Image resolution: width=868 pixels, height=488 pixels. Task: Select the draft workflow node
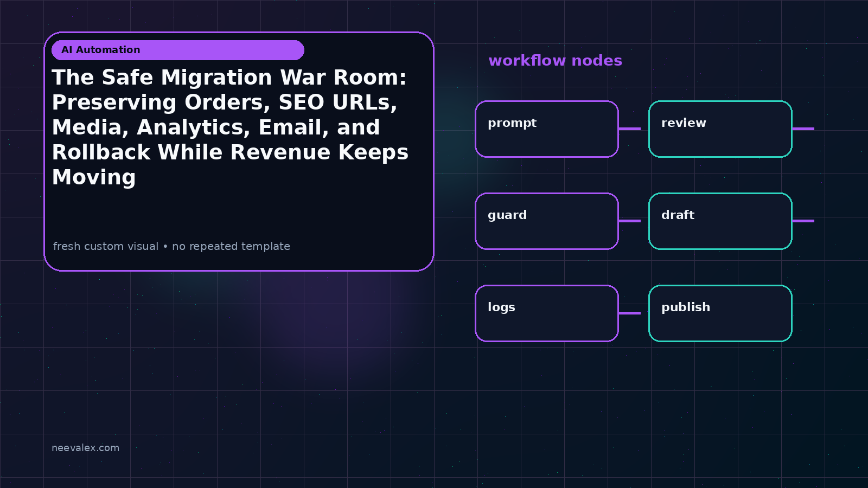(720, 221)
